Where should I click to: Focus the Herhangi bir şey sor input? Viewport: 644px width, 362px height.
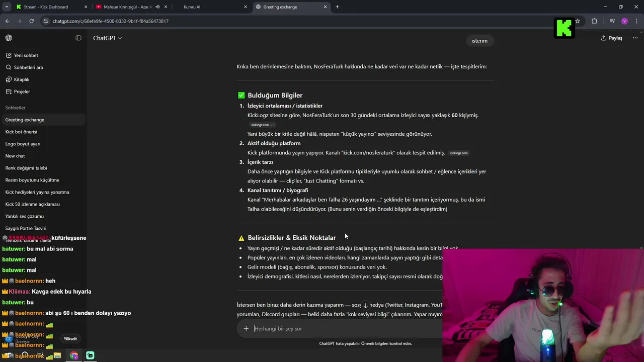click(x=347, y=329)
